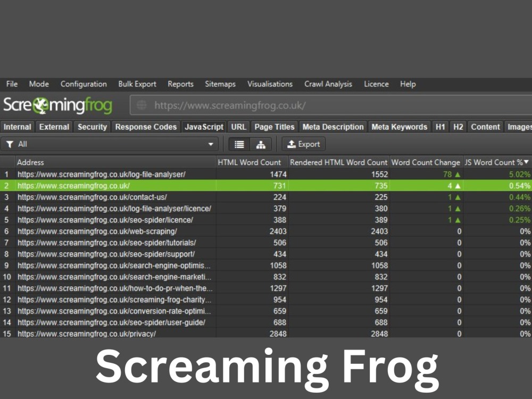The image size is (532, 399).
Task: Select the seo-spider/user-guide/ URL row
Action: point(266,322)
